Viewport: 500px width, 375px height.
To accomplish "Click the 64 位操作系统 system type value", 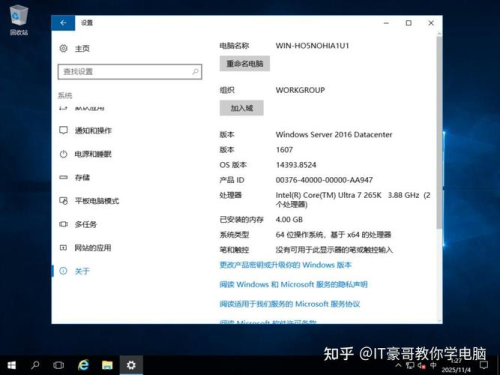I will tap(333, 235).
